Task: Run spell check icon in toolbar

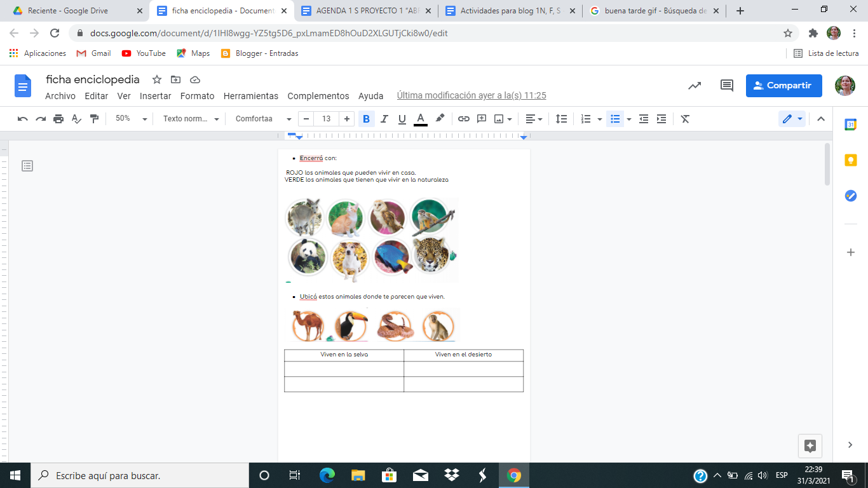Action: click(76, 119)
